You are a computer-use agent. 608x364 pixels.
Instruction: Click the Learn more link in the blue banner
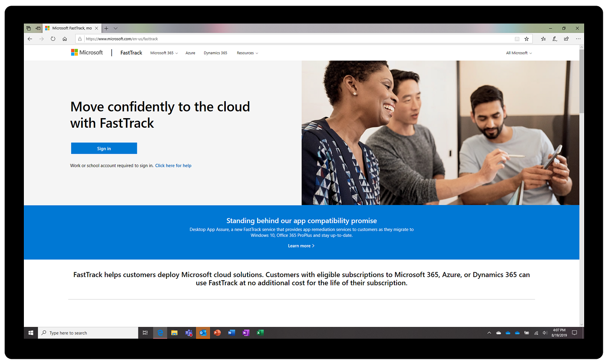click(x=301, y=245)
